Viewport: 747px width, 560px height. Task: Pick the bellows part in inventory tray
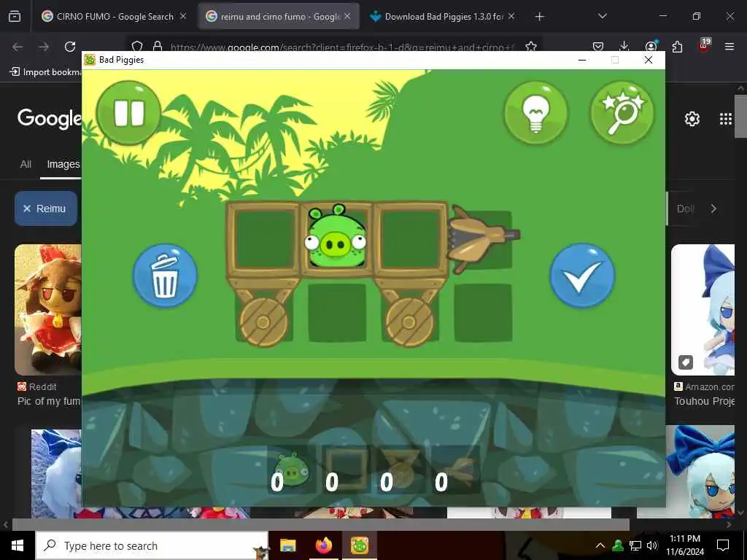coord(455,471)
